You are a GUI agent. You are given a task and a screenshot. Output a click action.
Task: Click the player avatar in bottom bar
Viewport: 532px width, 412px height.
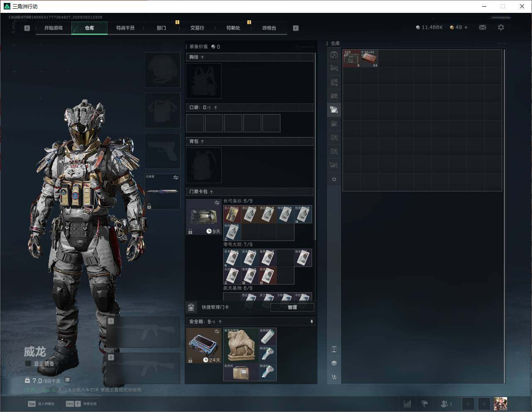click(x=500, y=404)
